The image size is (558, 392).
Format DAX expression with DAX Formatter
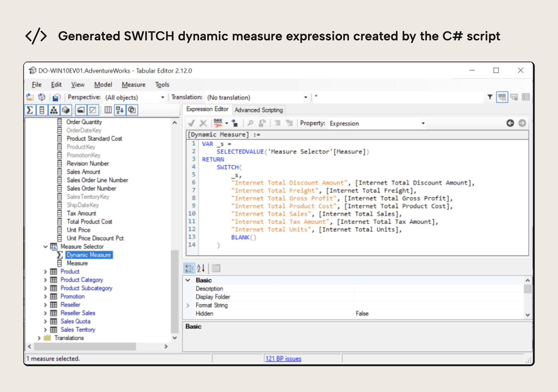(218, 123)
